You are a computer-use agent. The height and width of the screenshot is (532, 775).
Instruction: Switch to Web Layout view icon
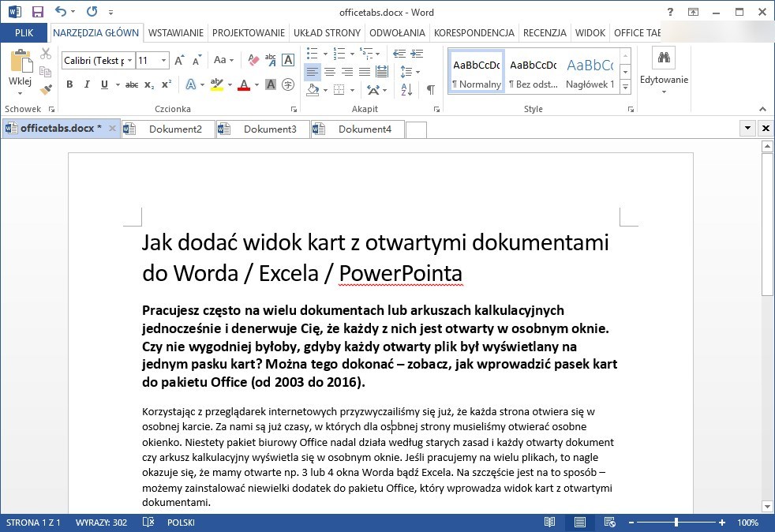coord(609,522)
